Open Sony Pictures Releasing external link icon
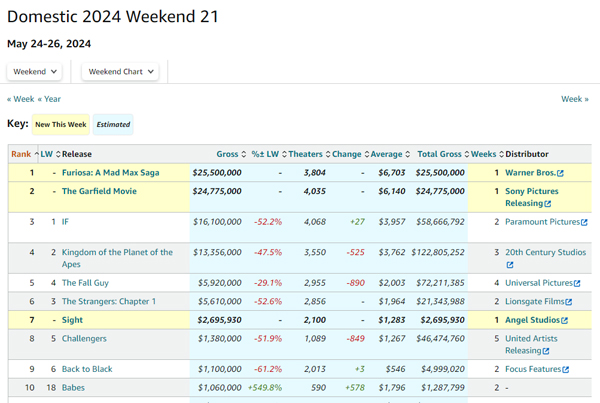This screenshot has width=600, height=403. click(x=548, y=204)
